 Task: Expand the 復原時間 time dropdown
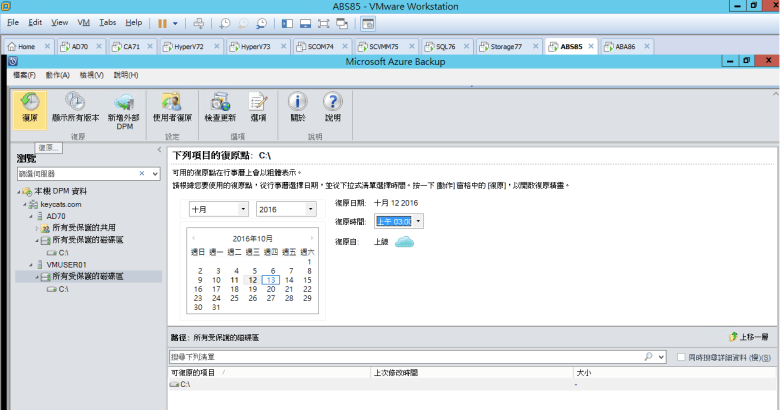tap(418, 221)
